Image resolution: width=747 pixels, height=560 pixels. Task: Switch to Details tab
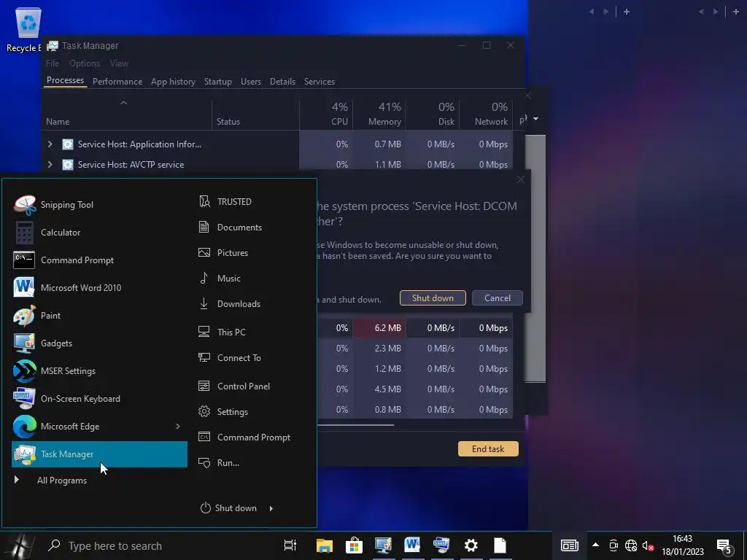[x=282, y=82]
